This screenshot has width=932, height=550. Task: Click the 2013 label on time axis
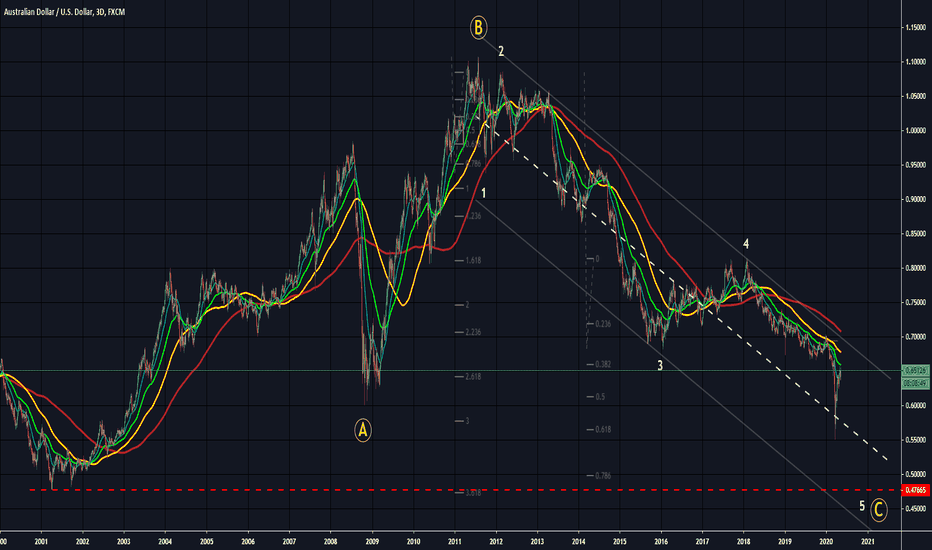(x=537, y=542)
